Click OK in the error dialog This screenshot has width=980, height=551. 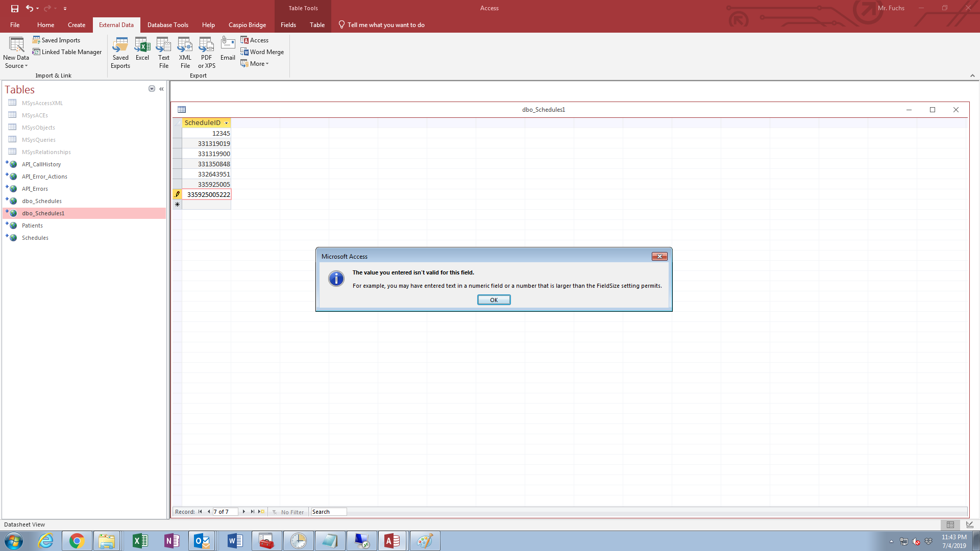[x=494, y=300]
